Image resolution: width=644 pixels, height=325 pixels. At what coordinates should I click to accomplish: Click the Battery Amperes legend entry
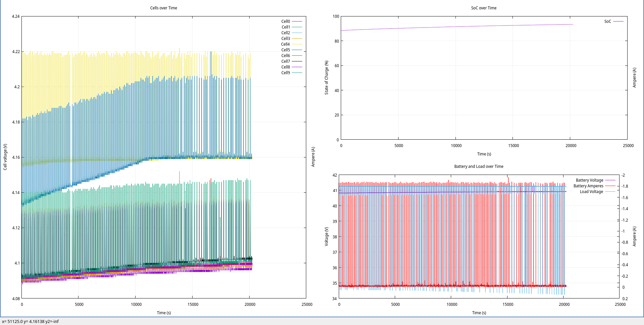[x=594, y=186]
